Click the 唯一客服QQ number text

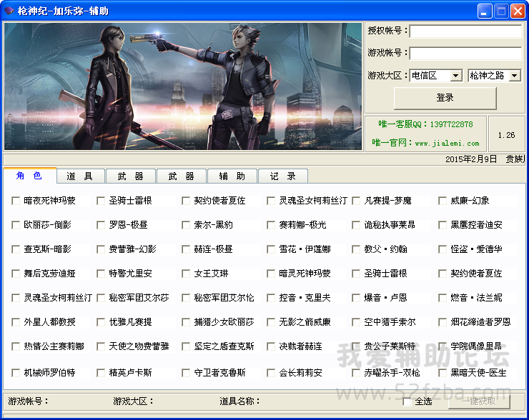451,124
